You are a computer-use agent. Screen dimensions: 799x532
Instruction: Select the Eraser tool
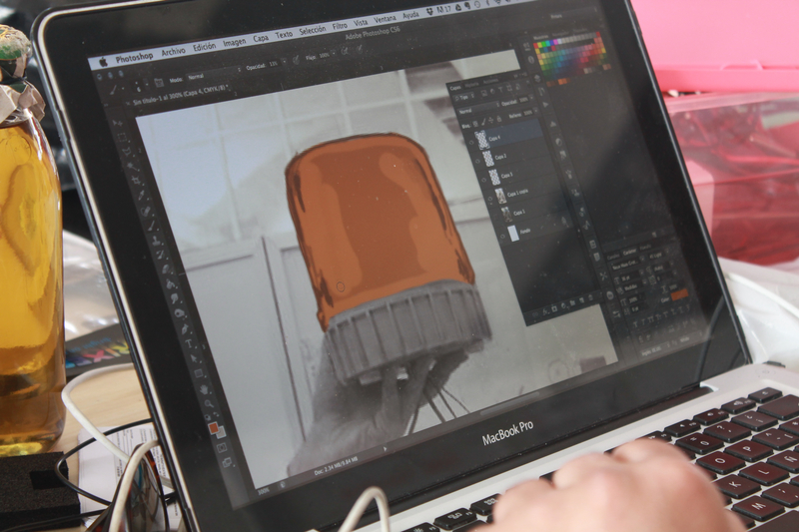tap(166, 269)
